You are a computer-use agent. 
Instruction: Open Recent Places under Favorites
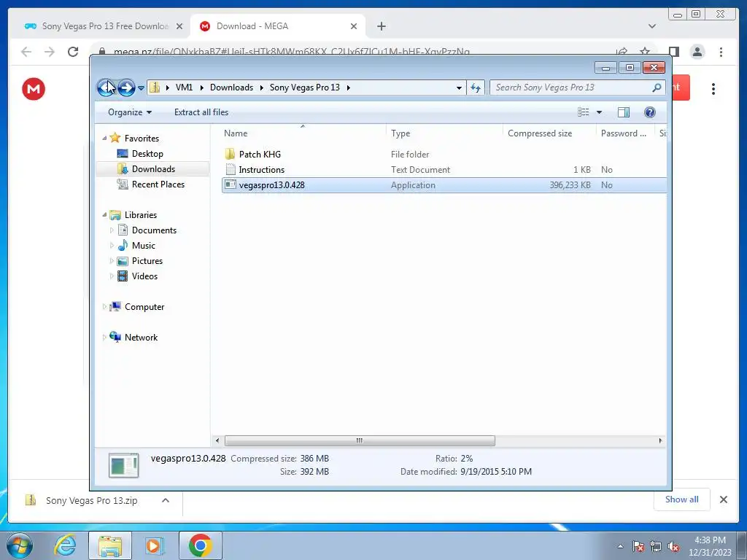point(158,184)
